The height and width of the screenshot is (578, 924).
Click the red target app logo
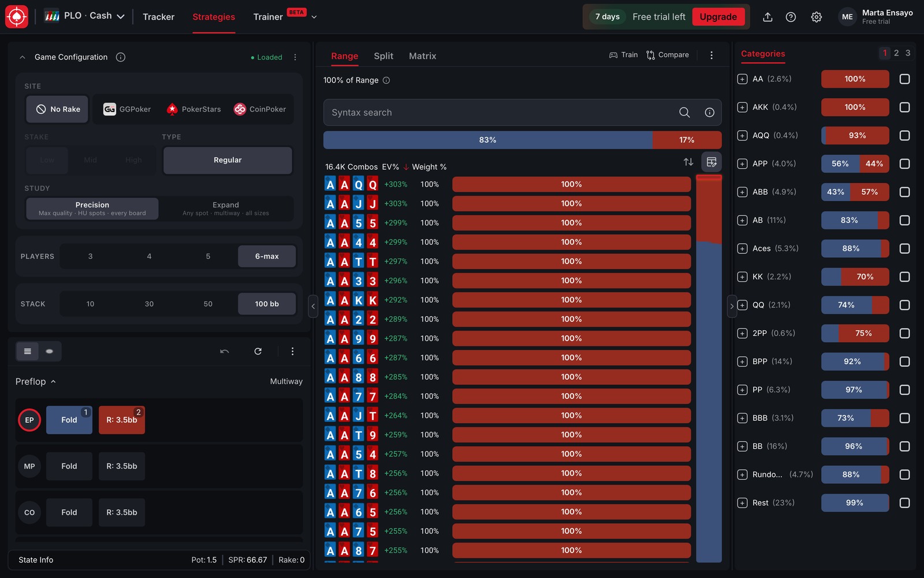[17, 17]
